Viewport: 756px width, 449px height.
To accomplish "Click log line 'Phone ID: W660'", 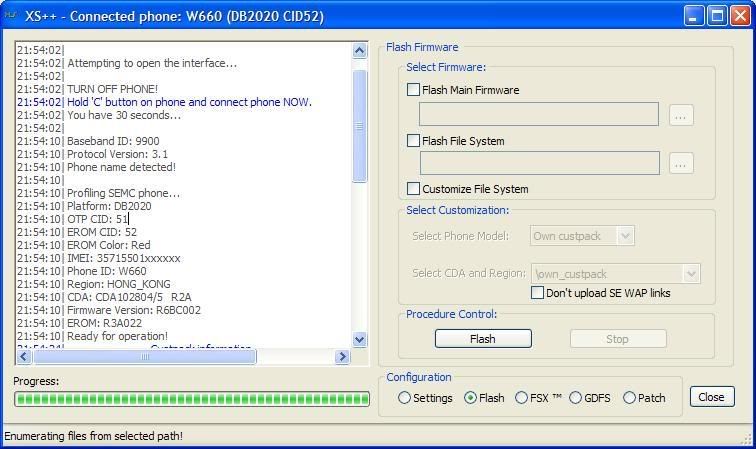I will point(107,272).
